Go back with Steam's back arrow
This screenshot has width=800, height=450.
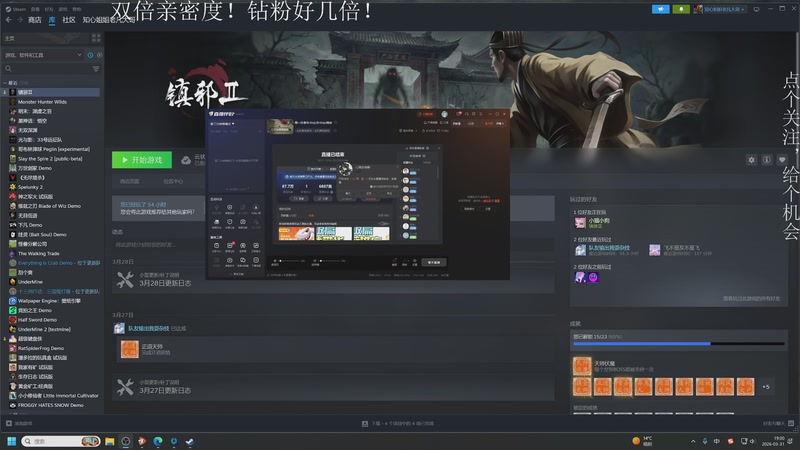point(8,20)
